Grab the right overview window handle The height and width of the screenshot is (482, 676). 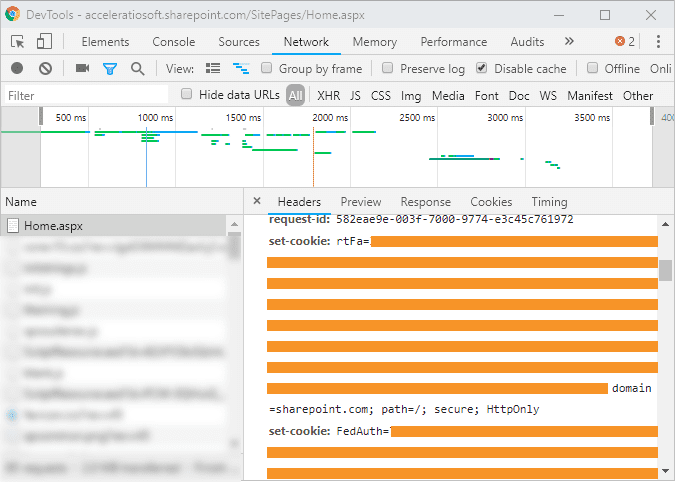(652, 116)
